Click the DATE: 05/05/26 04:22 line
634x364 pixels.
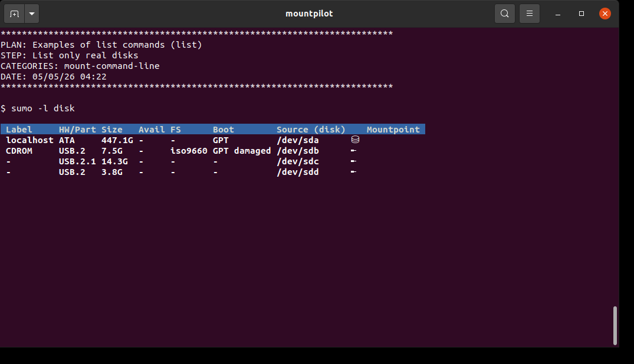(x=54, y=77)
